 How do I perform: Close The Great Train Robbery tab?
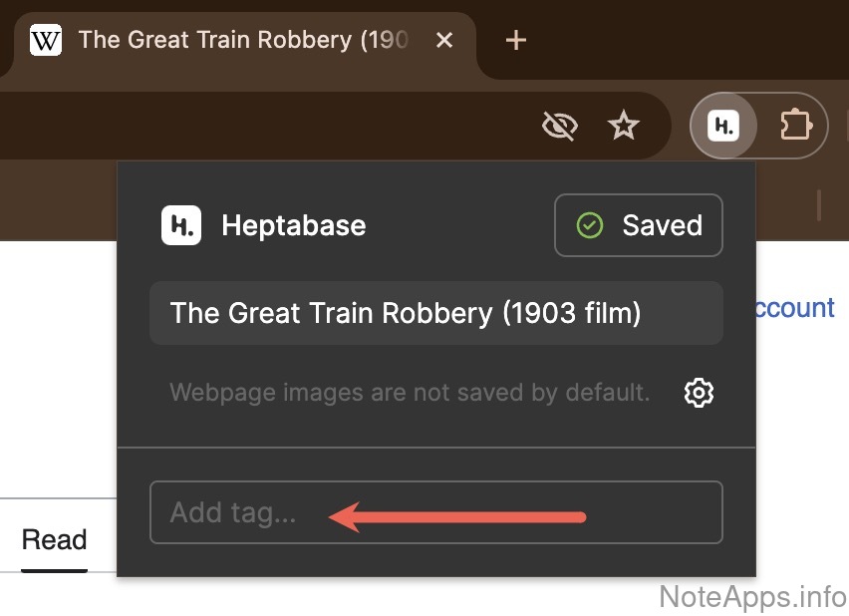coord(444,41)
